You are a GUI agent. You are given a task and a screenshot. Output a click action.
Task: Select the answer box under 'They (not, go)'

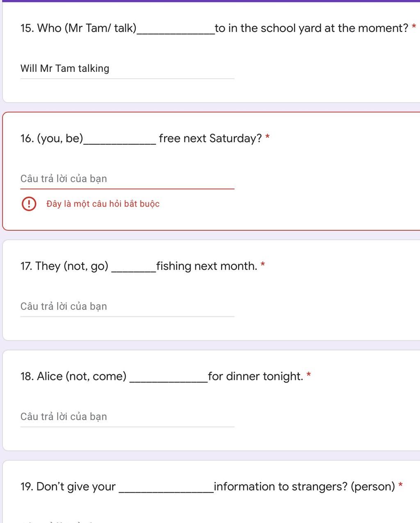pyautogui.click(x=128, y=307)
